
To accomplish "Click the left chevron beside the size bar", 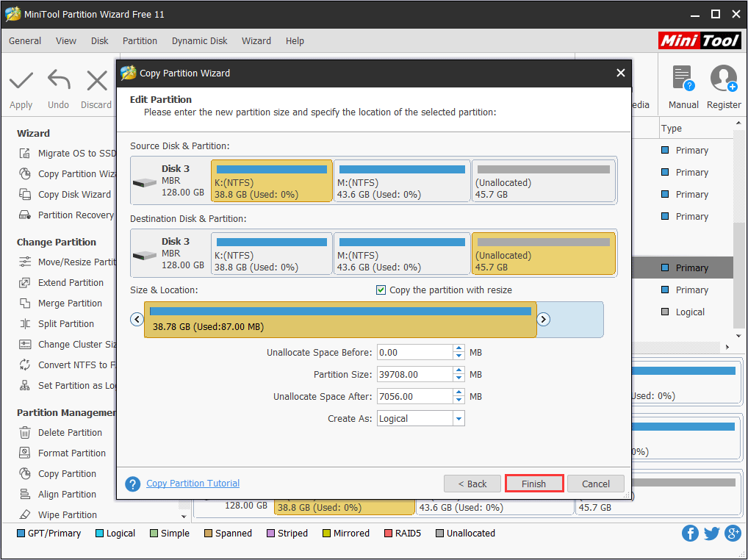I will coord(137,319).
